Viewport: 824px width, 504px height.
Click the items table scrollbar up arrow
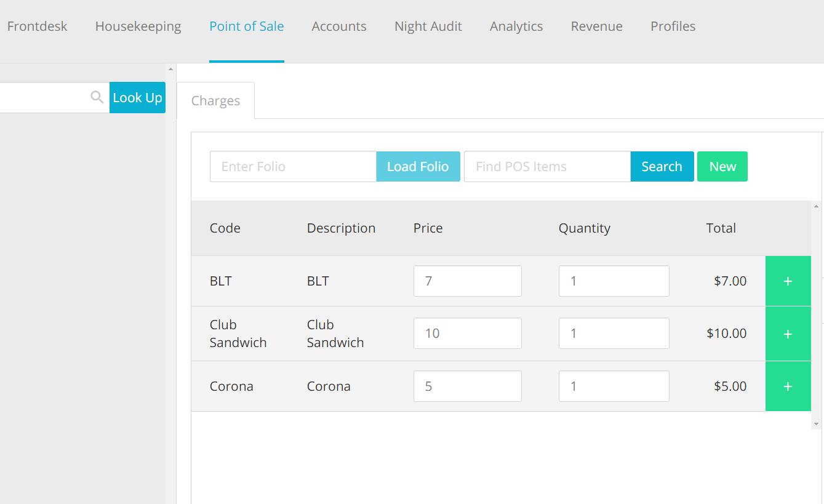click(817, 206)
